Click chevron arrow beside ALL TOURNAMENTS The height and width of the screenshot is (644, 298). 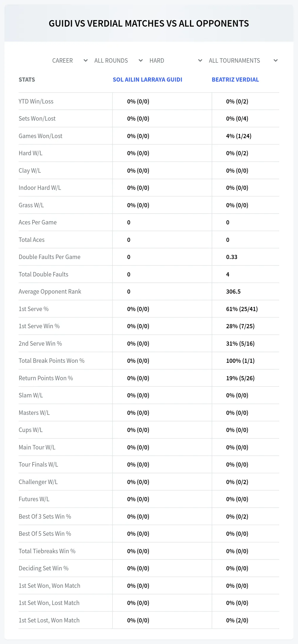(276, 61)
